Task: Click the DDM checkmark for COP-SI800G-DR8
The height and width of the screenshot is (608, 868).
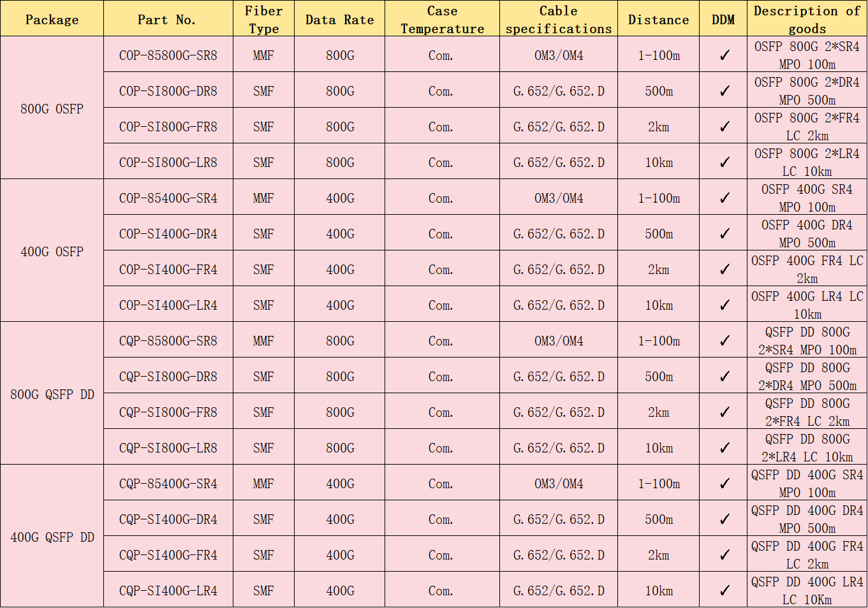Action: point(724,91)
